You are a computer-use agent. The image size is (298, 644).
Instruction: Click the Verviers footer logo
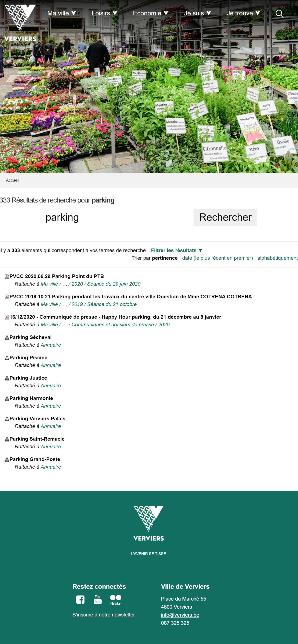pyautogui.click(x=148, y=523)
